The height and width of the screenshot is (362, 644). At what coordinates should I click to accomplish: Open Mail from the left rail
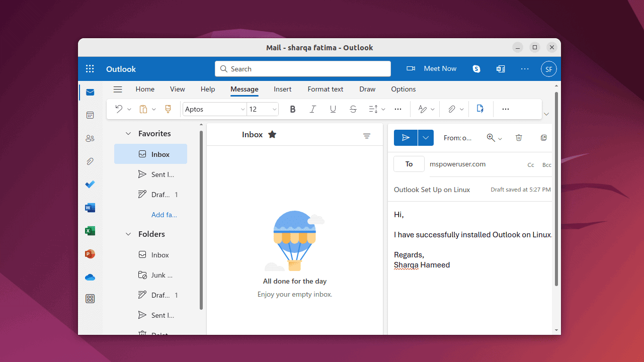coord(90,92)
